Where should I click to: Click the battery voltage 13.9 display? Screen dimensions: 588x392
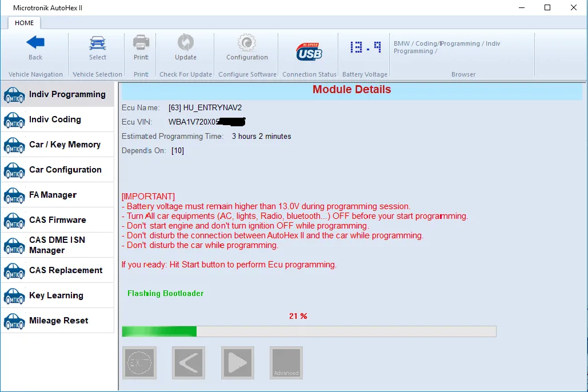366,47
